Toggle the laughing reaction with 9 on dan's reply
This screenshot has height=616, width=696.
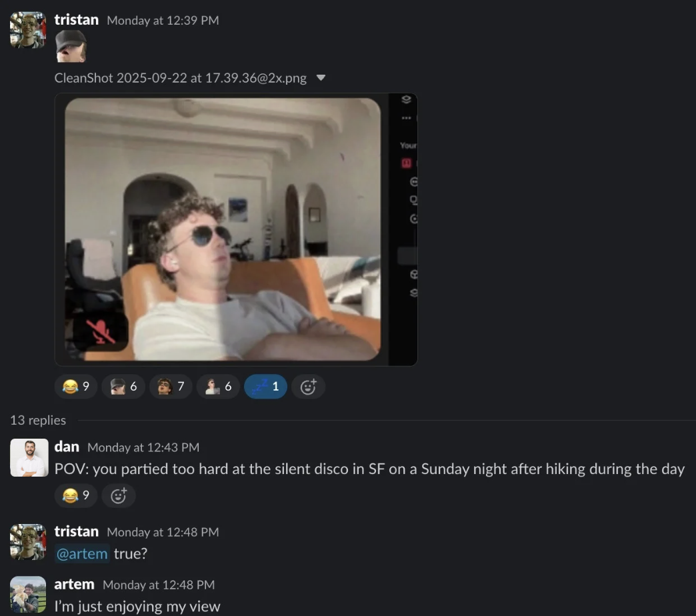(76, 495)
